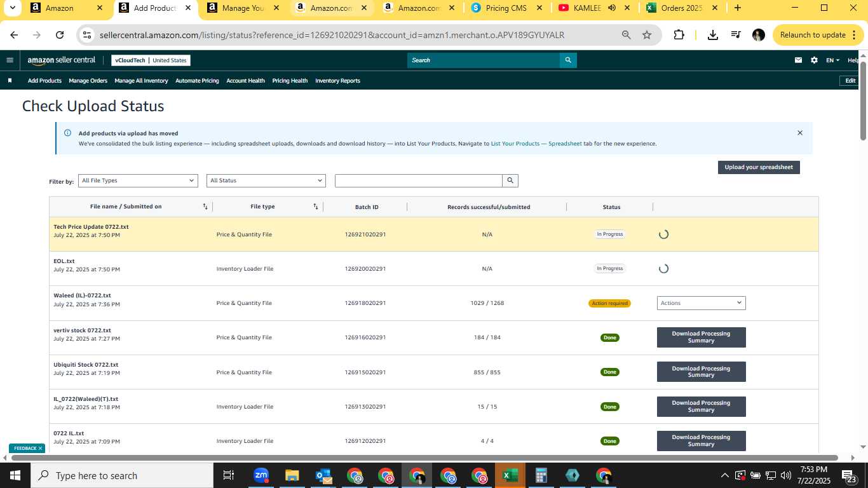Bookmark this page with the star icon
The image size is (868, 488).
pyautogui.click(x=647, y=35)
